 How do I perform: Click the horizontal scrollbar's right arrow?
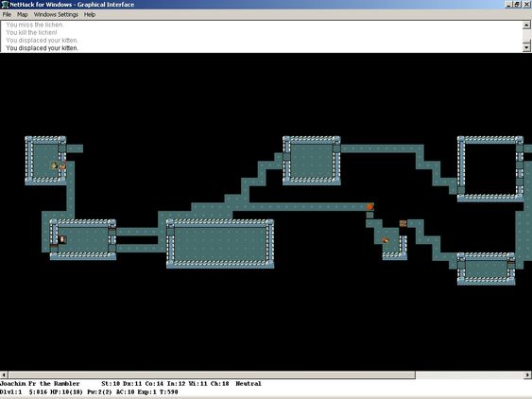[528, 375]
